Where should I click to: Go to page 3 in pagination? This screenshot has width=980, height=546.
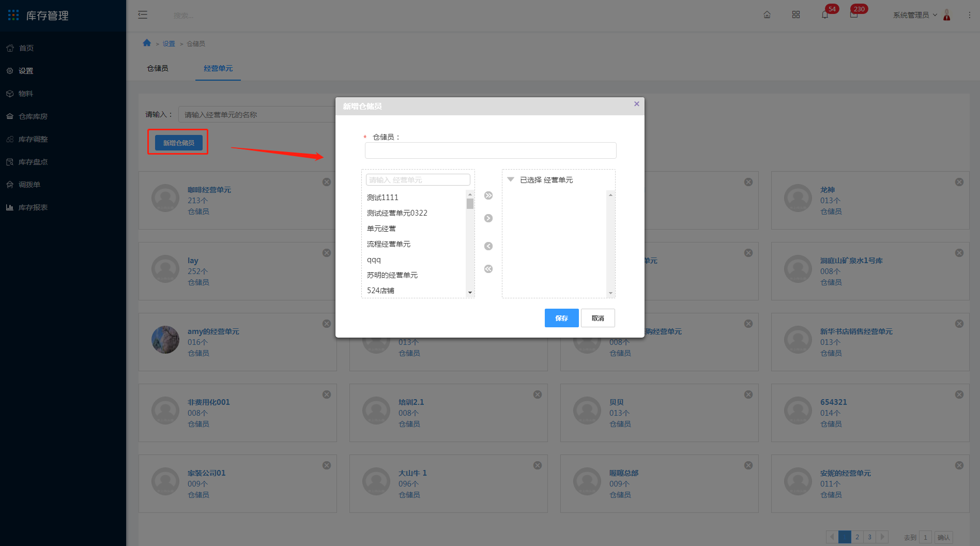click(869, 537)
